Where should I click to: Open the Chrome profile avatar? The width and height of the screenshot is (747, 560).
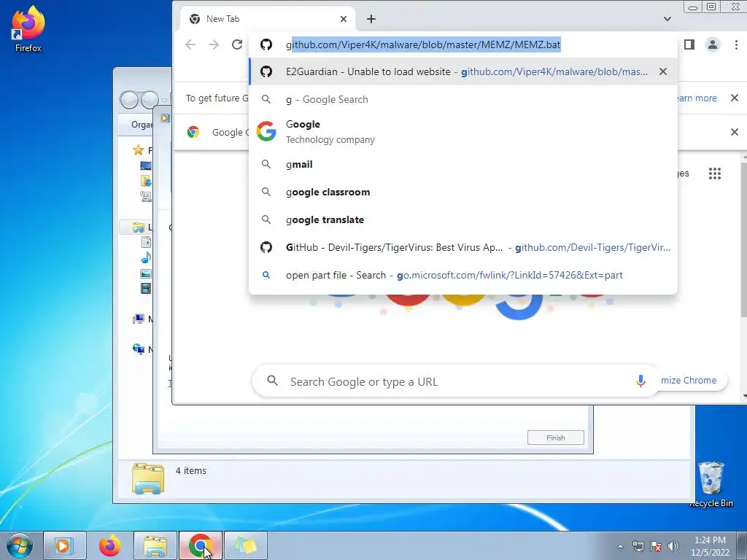point(713,44)
